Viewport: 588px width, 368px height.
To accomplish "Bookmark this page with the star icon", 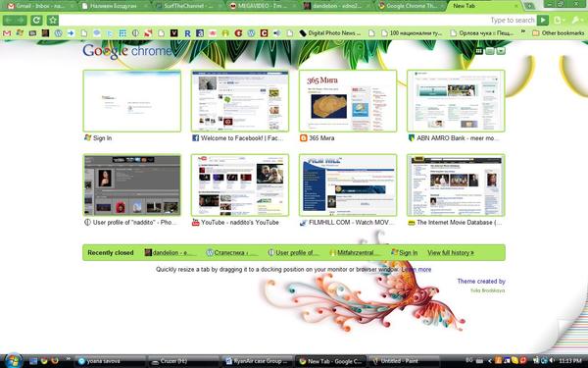I will tap(53, 21).
